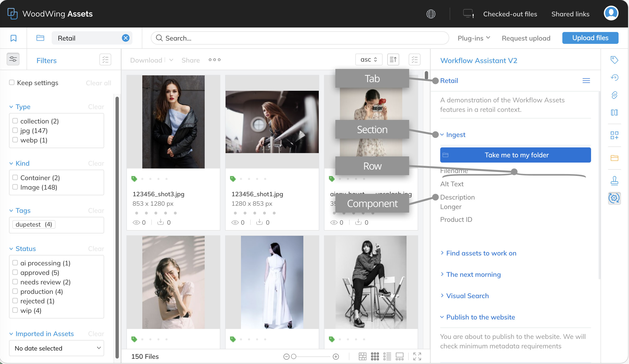Clear the Retail folder selection
Screen dimensions: 629x364
pos(125,38)
